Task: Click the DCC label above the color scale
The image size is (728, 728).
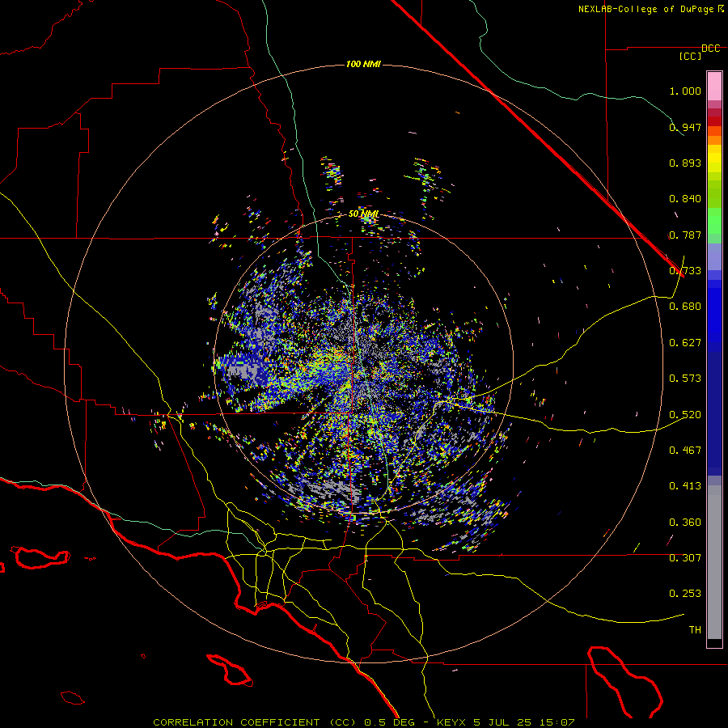Action: (710, 49)
